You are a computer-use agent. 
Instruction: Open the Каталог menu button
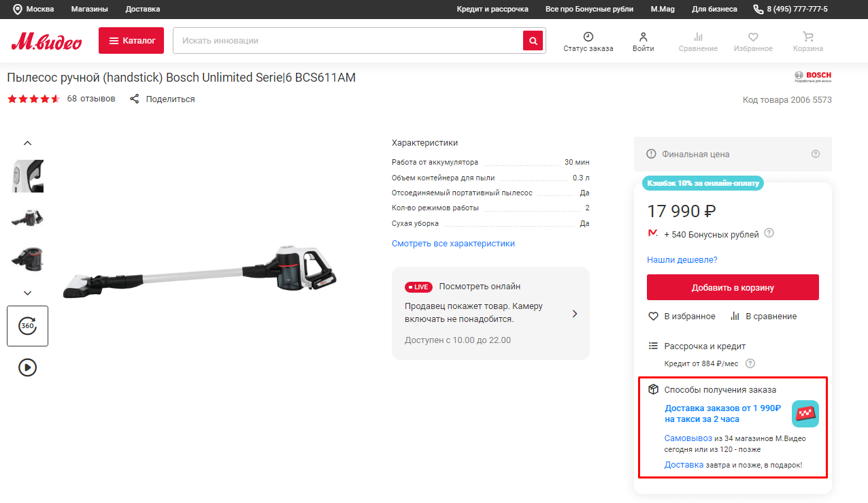point(131,41)
